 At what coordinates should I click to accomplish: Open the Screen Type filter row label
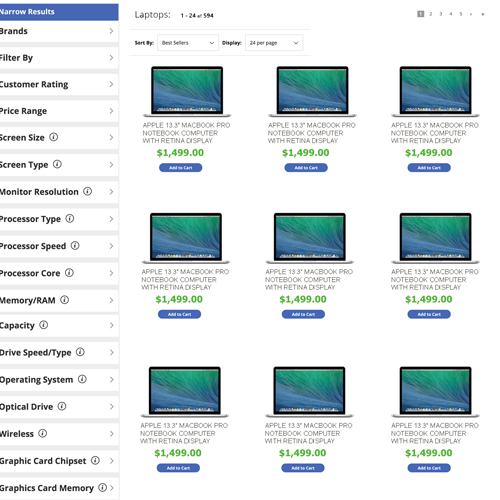pyautogui.click(x=24, y=165)
